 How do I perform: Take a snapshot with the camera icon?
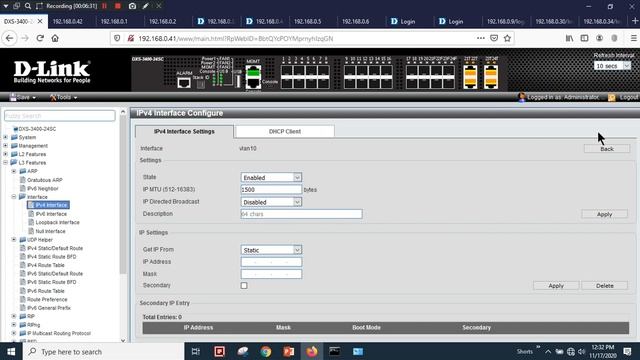132,6
